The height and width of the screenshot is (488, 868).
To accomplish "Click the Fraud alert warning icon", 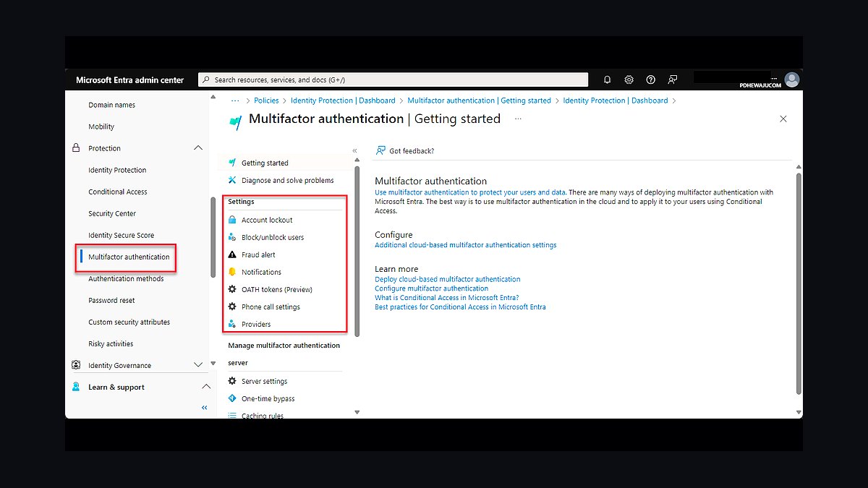I will [232, 254].
